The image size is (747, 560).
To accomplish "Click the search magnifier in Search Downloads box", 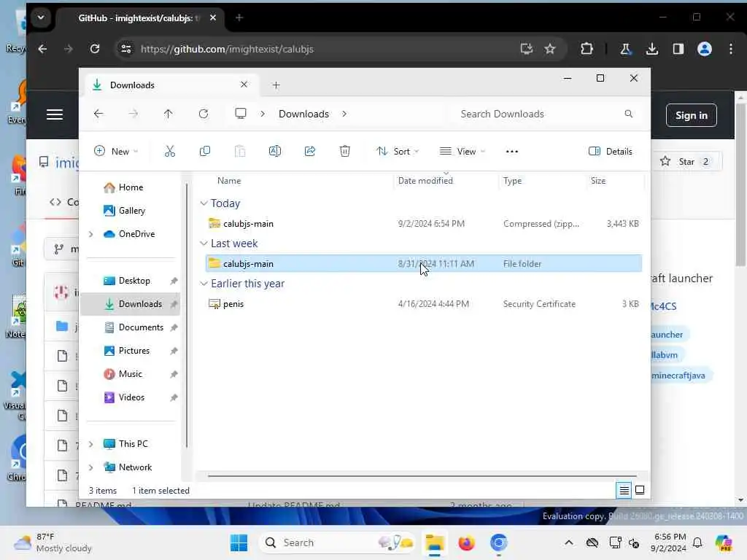I will click(628, 114).
